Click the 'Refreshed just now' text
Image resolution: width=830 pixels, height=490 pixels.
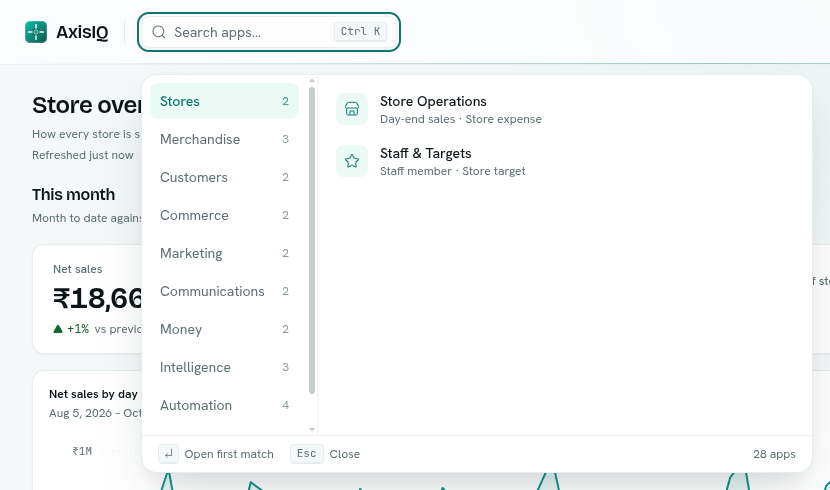[x=83, y=155]
